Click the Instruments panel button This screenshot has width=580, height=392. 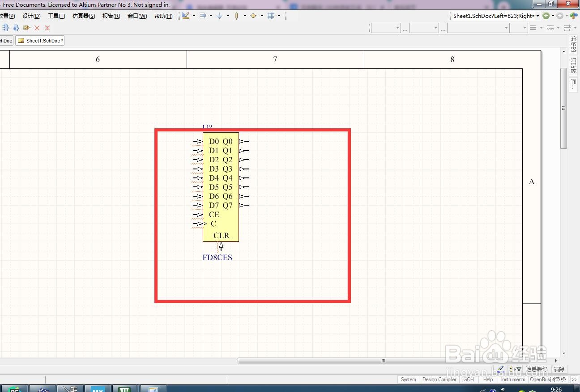[x=513, y=379]
